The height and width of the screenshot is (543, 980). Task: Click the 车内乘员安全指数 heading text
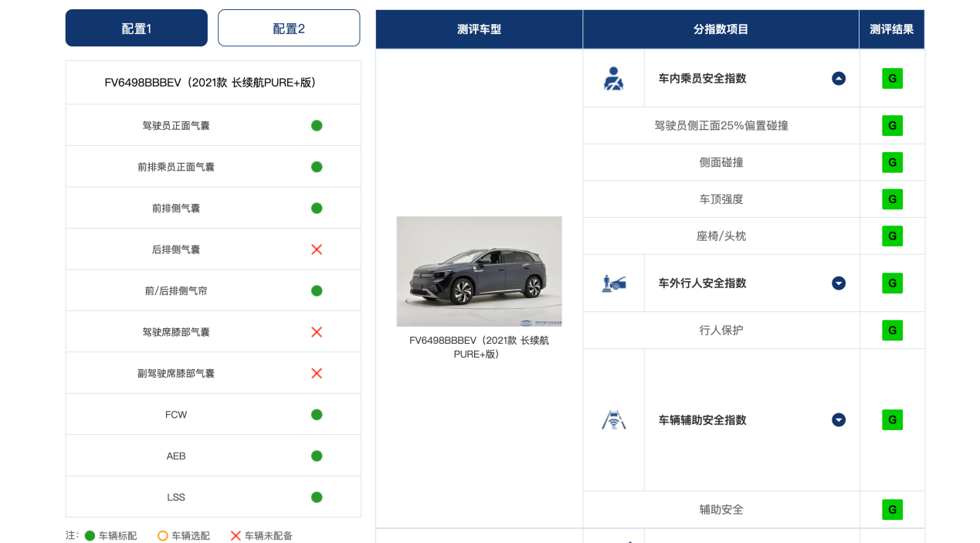[x=703, y=79]
